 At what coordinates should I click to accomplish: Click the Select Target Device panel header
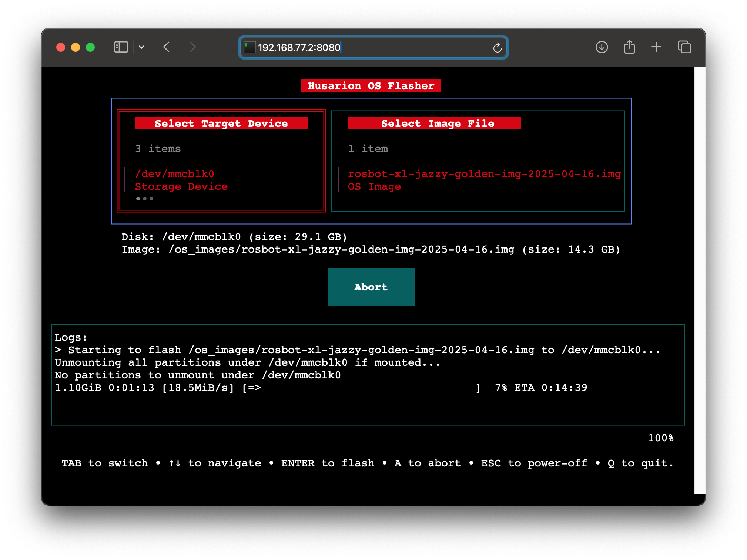click(x=221, y=123)
